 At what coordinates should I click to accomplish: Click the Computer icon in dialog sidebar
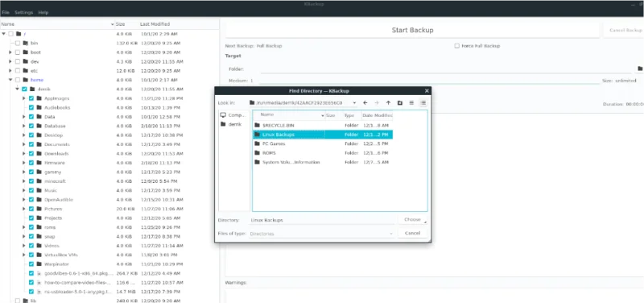[x=224, y=115]
